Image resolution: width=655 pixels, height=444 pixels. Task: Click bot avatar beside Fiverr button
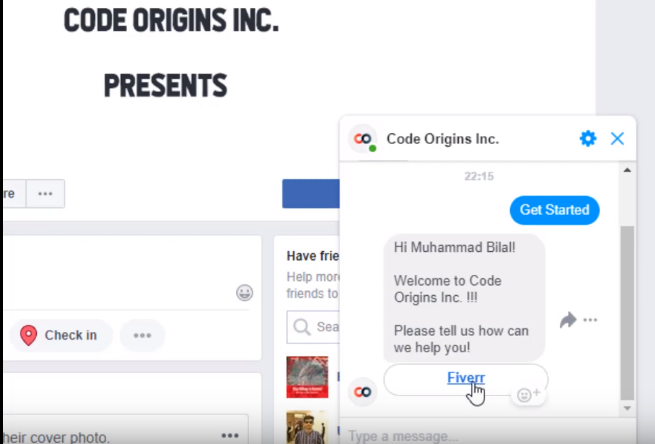pos(362,392)
